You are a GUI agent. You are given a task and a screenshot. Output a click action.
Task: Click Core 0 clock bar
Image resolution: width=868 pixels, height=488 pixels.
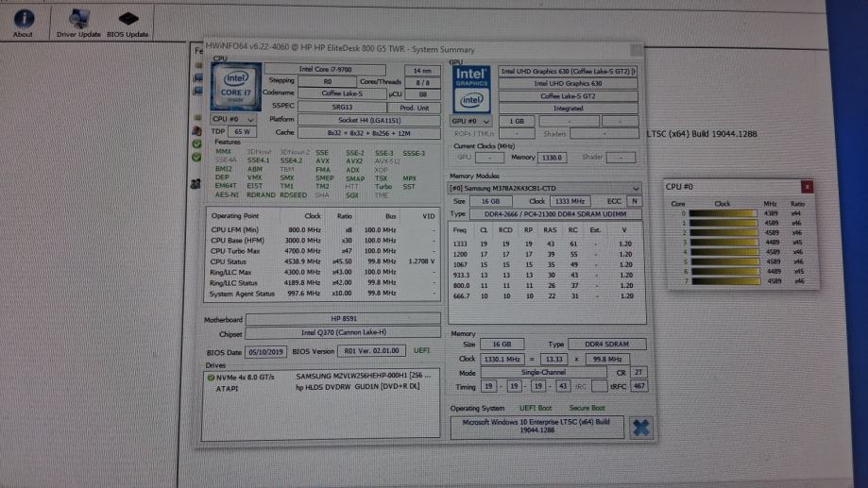723,213
